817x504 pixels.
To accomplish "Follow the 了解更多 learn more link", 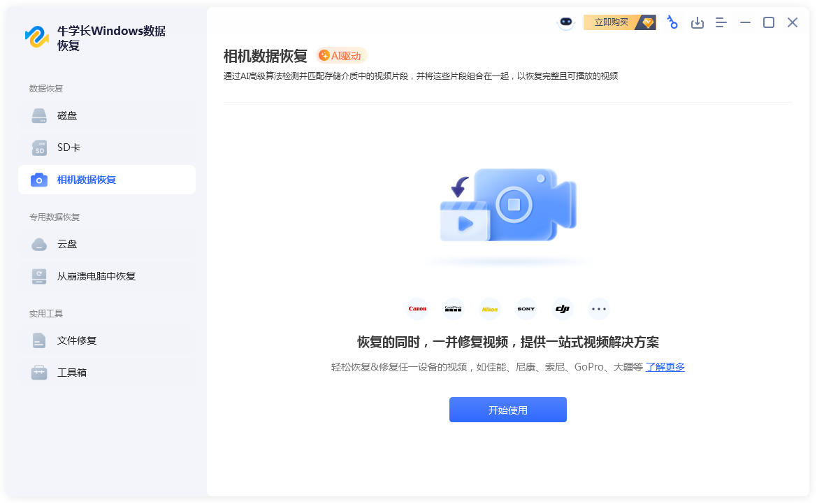I will [665, 368].
